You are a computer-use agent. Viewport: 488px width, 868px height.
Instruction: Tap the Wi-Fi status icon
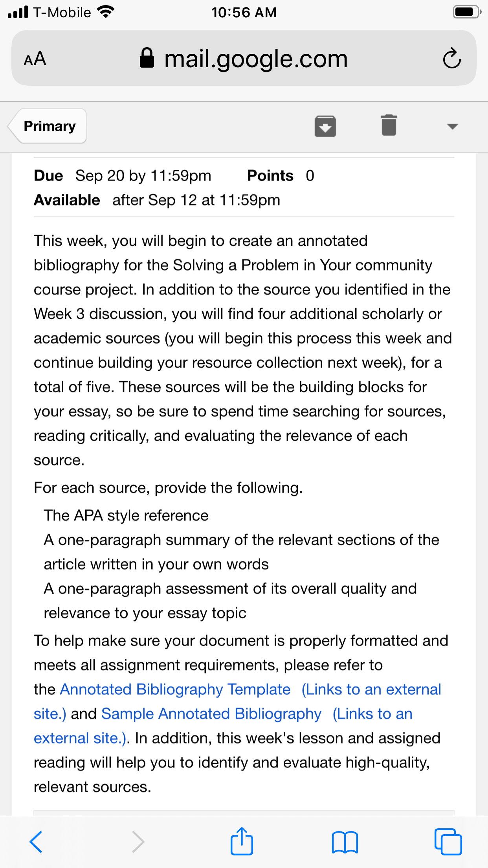(x=105, y=12)
